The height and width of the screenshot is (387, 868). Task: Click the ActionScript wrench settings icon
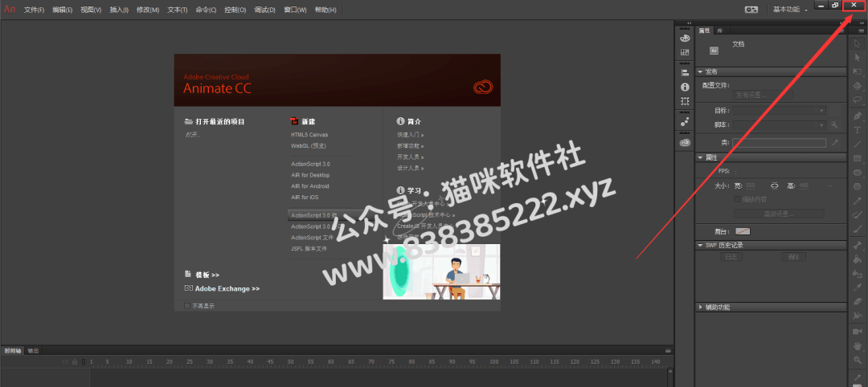835,125
